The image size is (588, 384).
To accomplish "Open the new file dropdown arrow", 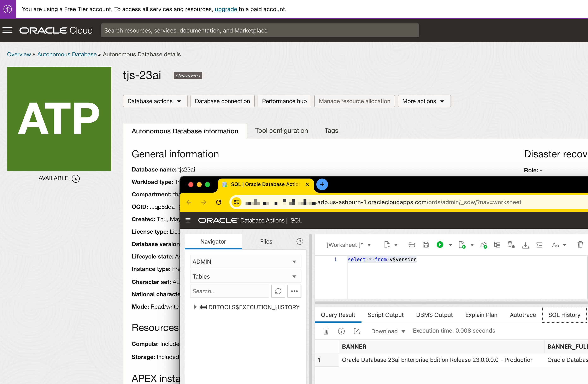I will pyautogui.click(x=396, y=245).
